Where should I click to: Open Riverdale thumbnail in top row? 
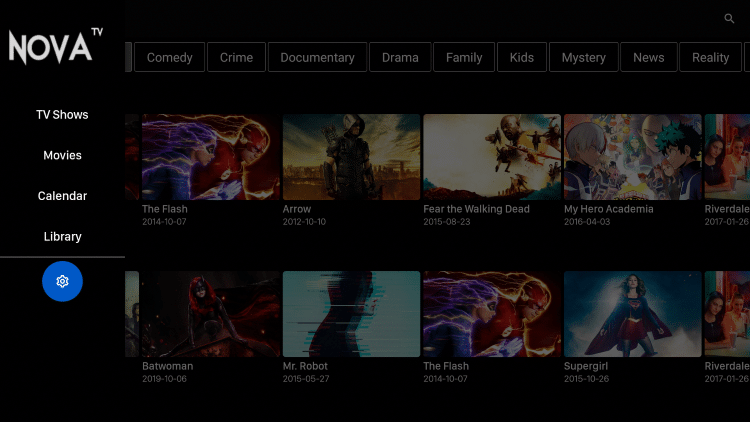point(727,157)
